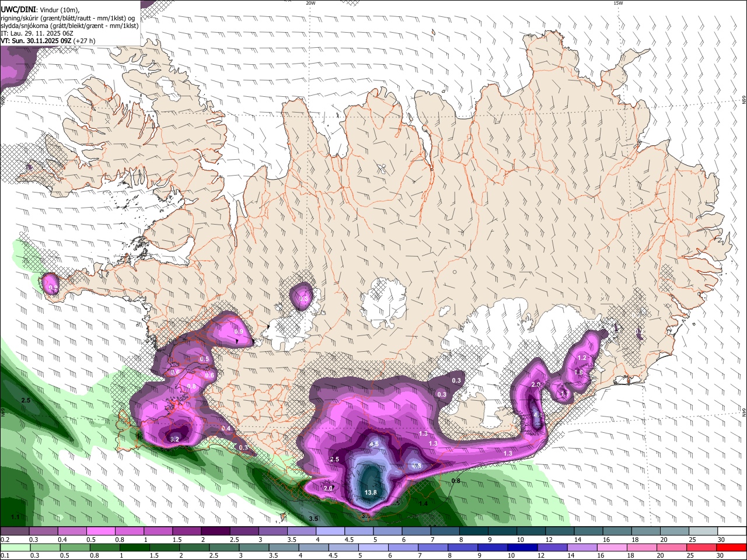This screenshot has height=560, width=747.
Task: Click the 20W longitude label
Action: pos(310,3)
